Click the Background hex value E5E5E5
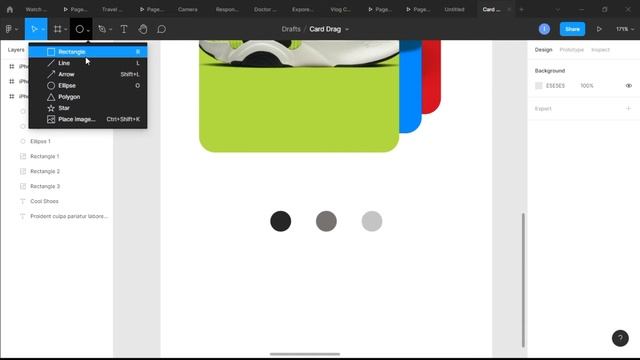The width and height of the screenshot is (640, 360). click(556, 86)
